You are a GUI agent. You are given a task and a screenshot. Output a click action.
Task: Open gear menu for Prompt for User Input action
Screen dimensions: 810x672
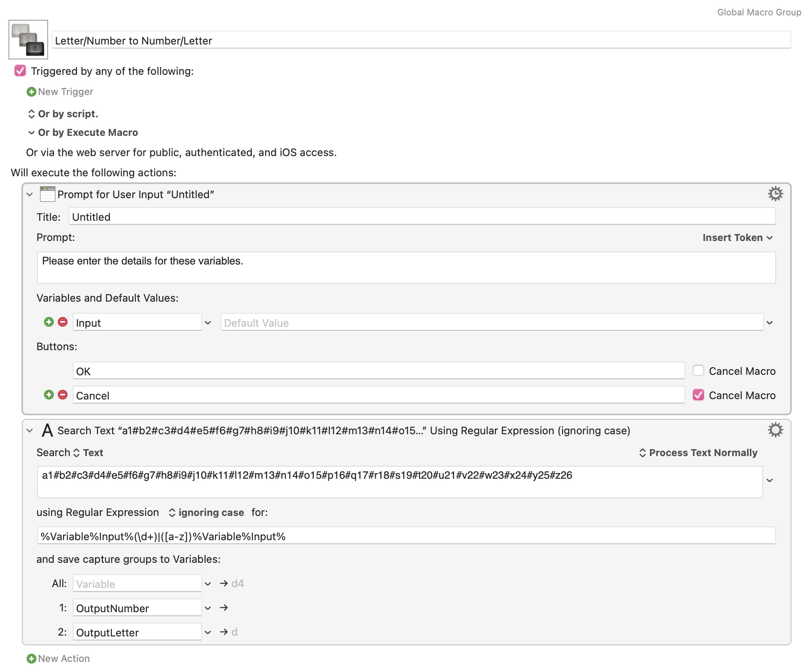775,194
